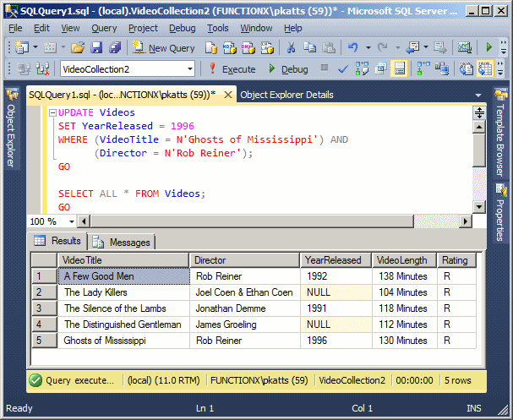Click the editor horizontal scrollbar thumb
Image resolution: width=513 pixels, height=420 pixels.
coord(252,221)
